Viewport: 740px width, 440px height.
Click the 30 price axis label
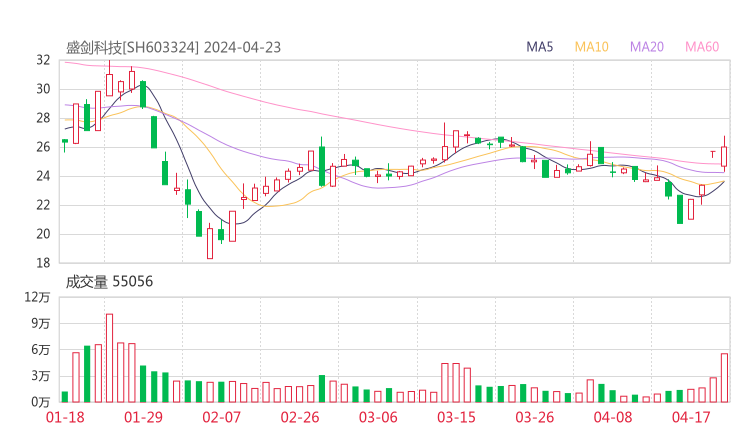(x=43, y=89)
